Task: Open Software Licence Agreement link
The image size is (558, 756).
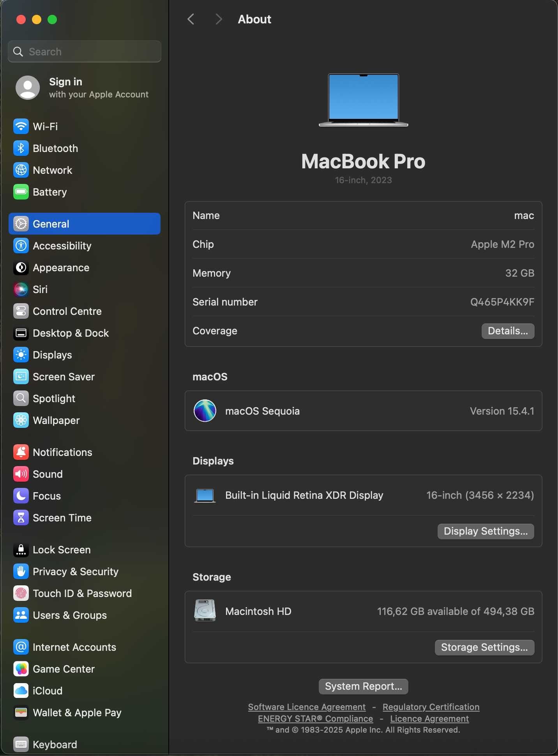Action: click(x=307, y=707)
